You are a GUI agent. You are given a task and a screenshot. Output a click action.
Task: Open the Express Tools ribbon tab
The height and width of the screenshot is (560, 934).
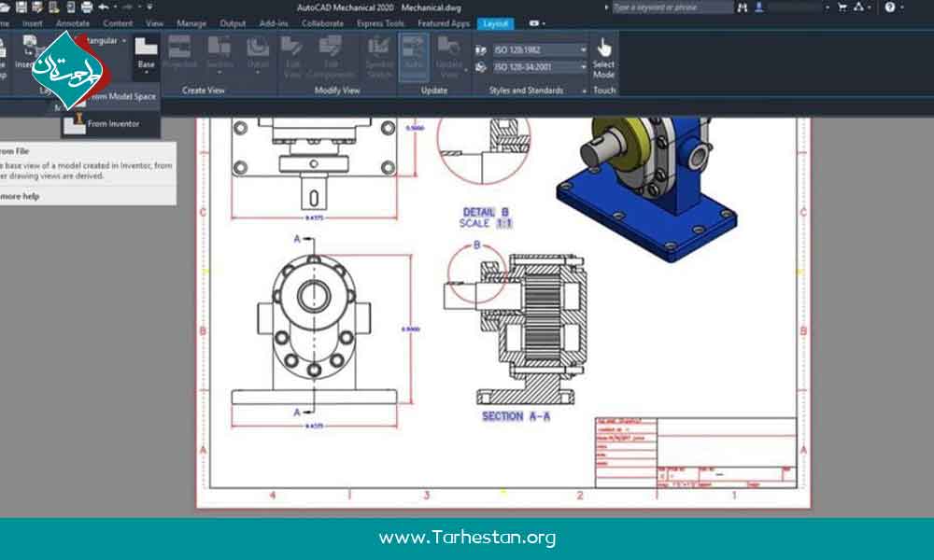click(381, 23)
